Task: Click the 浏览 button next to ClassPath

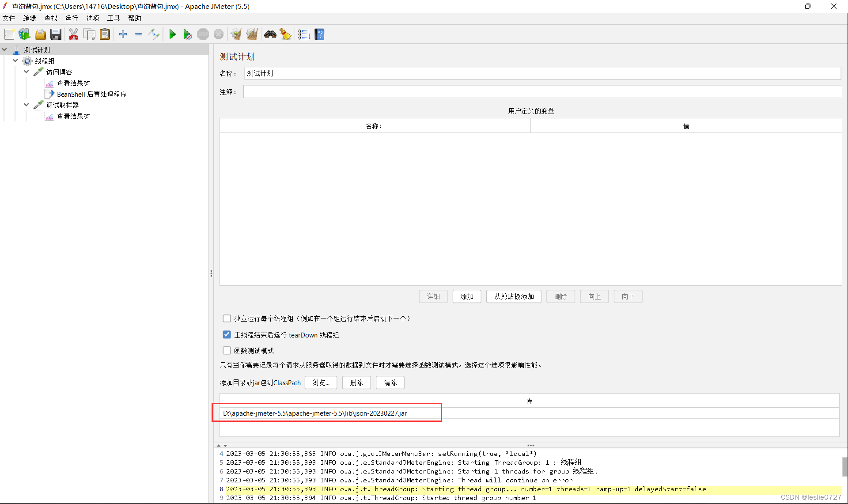Action: [321, 383]
